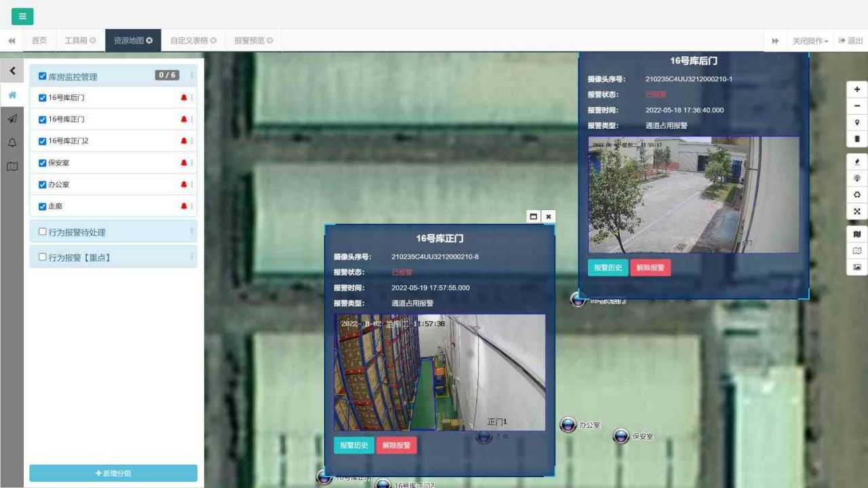
Task: Switch to the 工具箱 tab
Action: (x=80, y=41)
